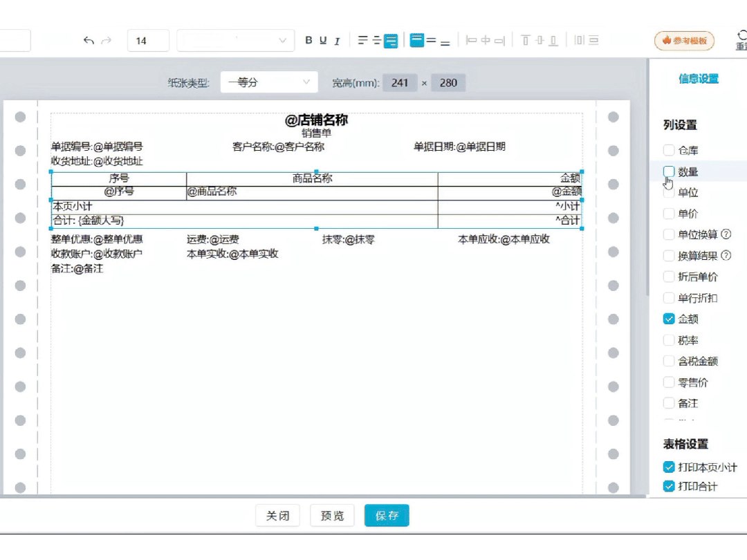Screen dimensions: 747x560
Task: Enable the 折后单价 column
Action: click(669, 277)
